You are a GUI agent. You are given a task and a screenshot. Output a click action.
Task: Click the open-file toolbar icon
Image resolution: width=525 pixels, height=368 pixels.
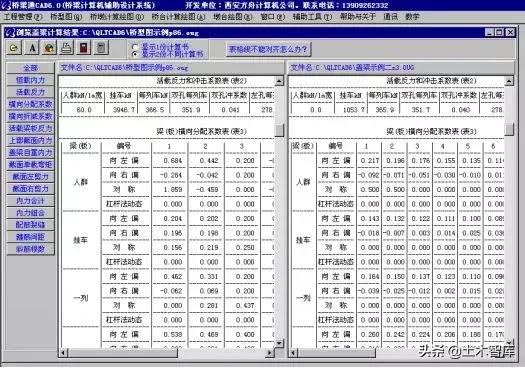[x=14, y=48]
